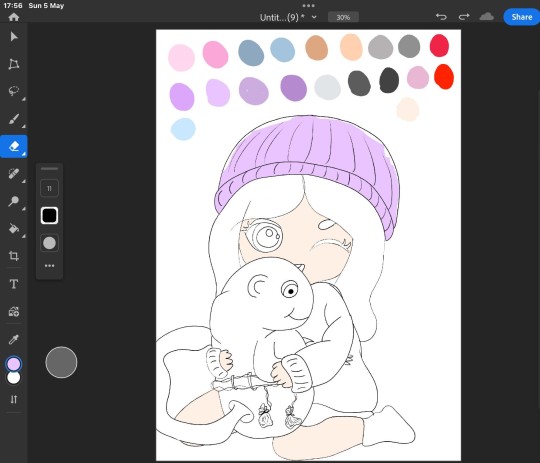Select the Crop tool

tap(14, 256)
